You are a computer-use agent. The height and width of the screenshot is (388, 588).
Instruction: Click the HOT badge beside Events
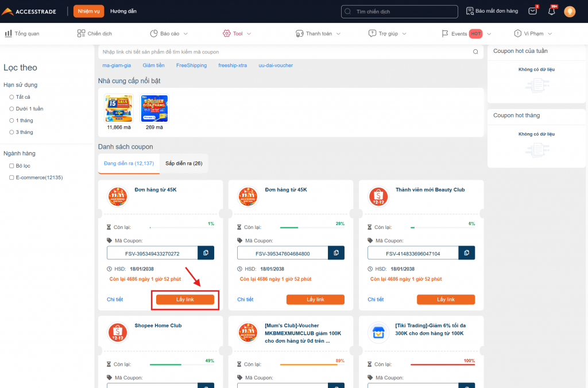click(475, 33)
